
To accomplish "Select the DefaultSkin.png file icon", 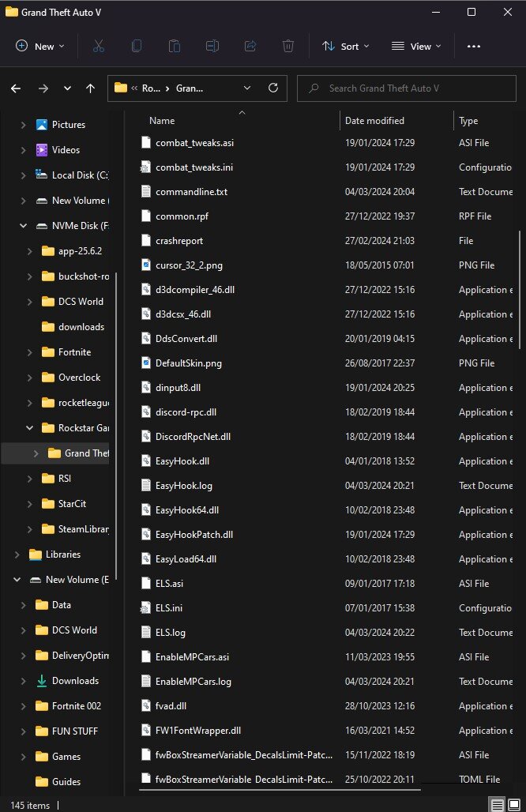I will 146,363.
